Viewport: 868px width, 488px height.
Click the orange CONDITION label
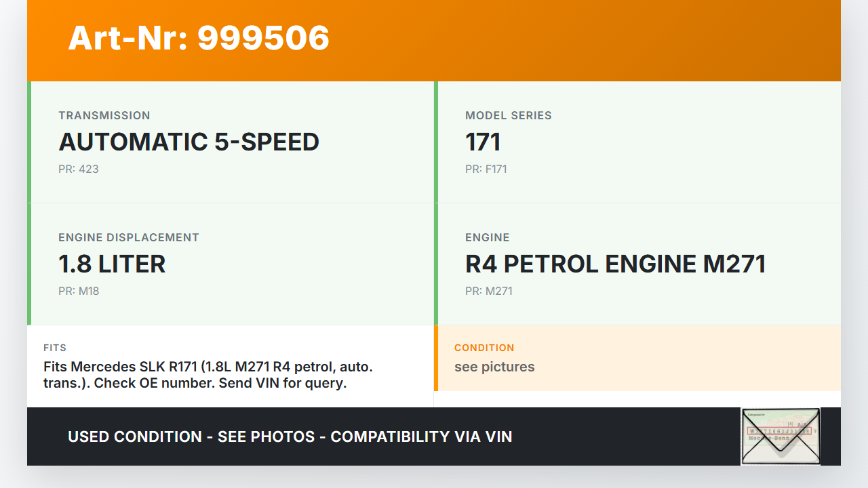pyautogui.click(x=484, y=348)
